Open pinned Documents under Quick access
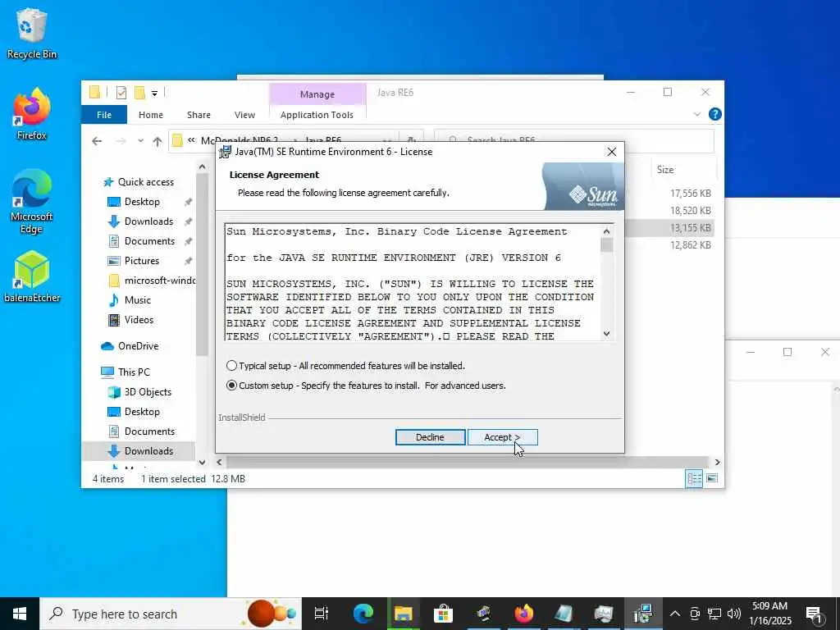The height and width of the screenshot is (630, 840). (x=149, y=241)
